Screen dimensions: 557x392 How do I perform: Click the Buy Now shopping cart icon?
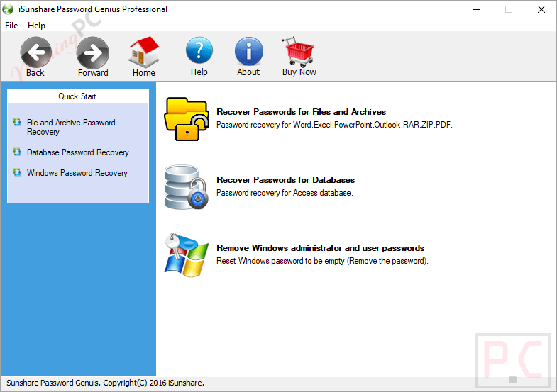tap(299, 52)
